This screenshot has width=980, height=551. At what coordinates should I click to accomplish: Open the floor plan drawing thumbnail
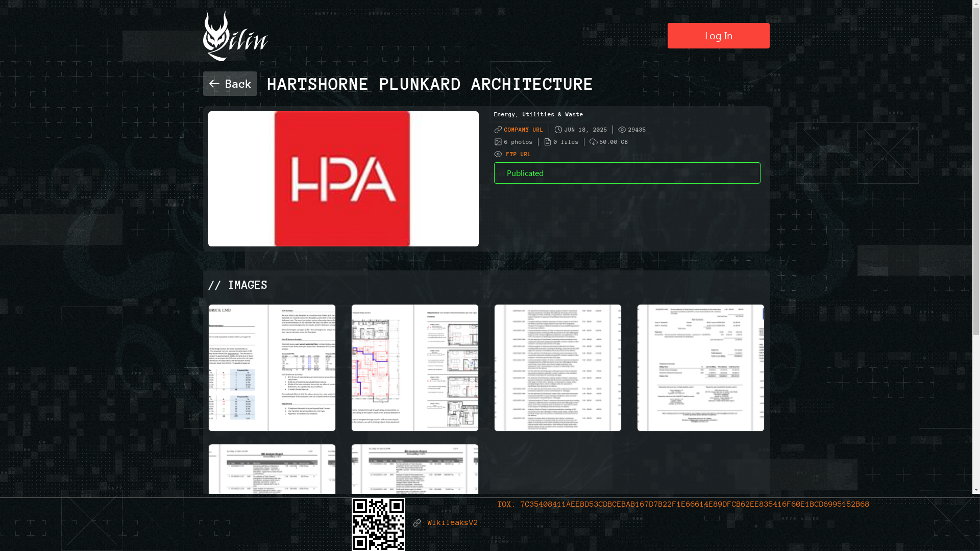[414, 367]
